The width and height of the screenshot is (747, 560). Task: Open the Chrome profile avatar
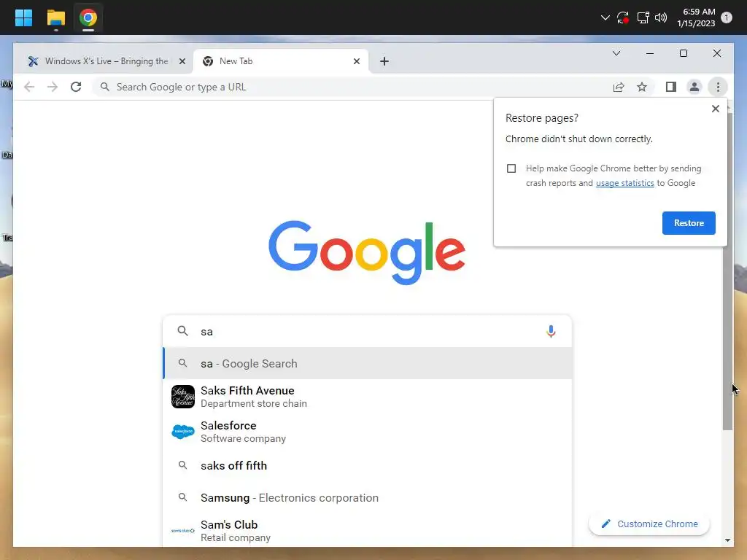coord(694,87)
